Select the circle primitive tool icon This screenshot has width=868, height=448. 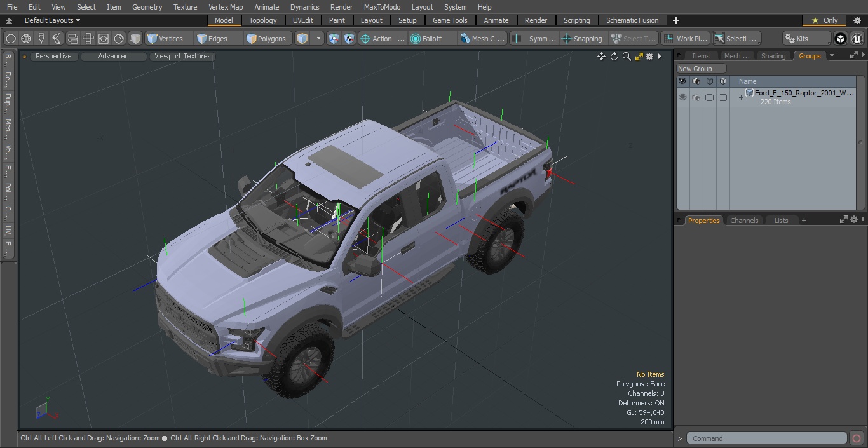click(x=11, y=39)
